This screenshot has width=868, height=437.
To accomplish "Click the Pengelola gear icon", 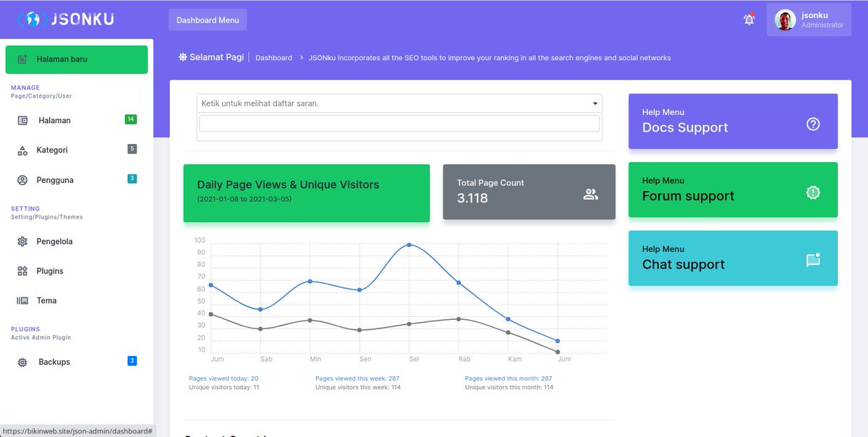I will click(x=22, y=242).
